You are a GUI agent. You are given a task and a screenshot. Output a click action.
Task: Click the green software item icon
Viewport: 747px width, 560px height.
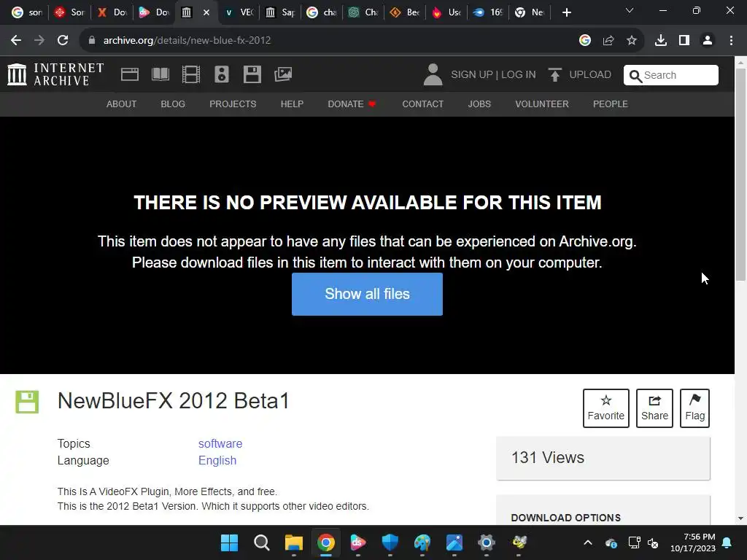pyautogui.click(x=27, y=402)
